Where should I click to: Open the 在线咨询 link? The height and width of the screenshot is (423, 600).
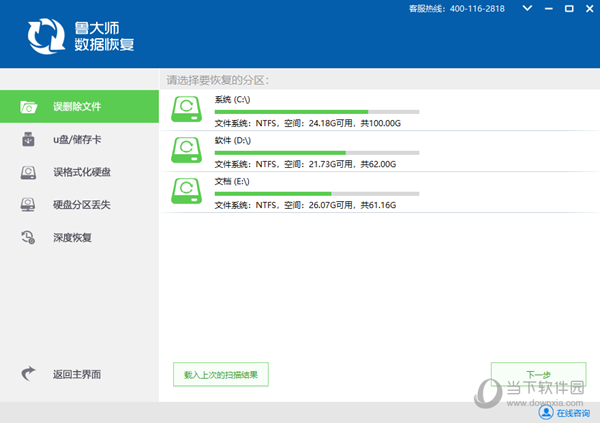point(573,413)
